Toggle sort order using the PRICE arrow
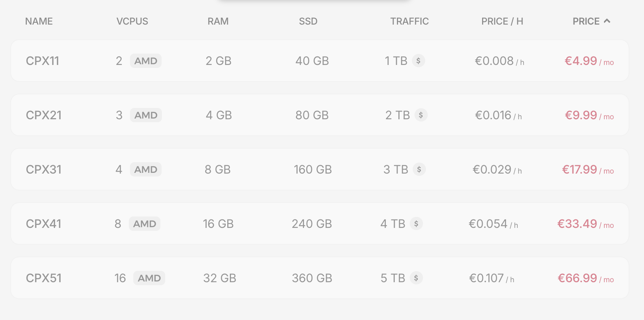 point(607,21)
